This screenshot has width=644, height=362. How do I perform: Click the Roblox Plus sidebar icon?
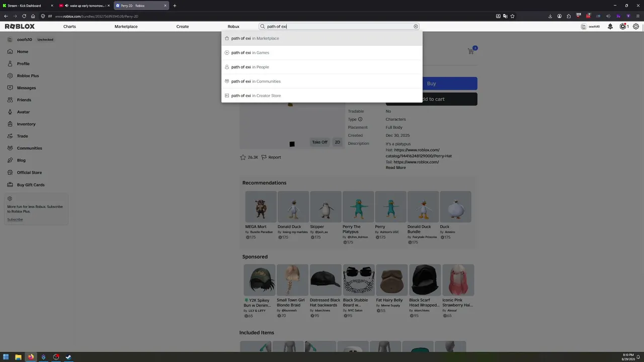pyautogui.click(x=10, y=75)
